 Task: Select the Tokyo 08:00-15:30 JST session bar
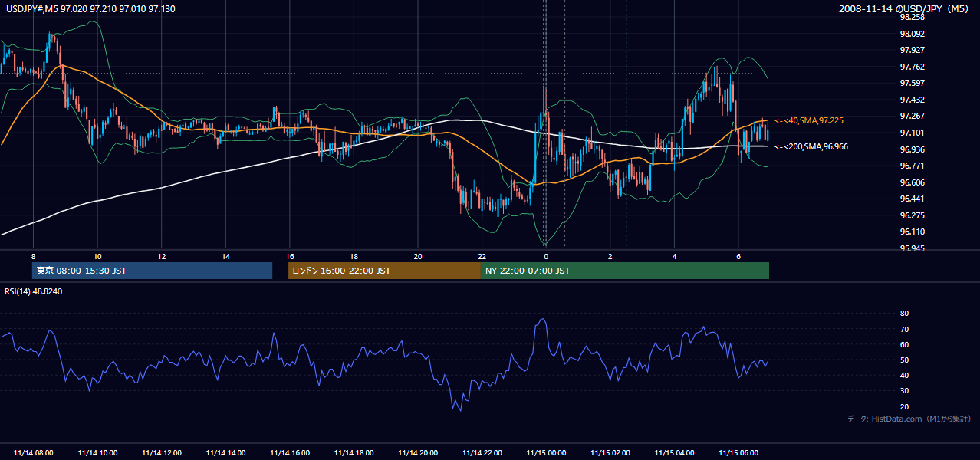tap(152, 271)
